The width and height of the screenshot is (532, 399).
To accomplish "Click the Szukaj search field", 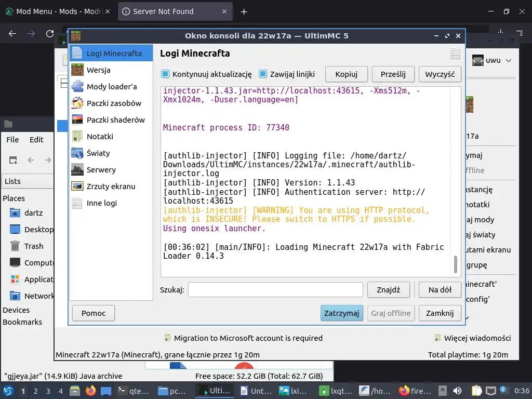I will click(275, 290).
